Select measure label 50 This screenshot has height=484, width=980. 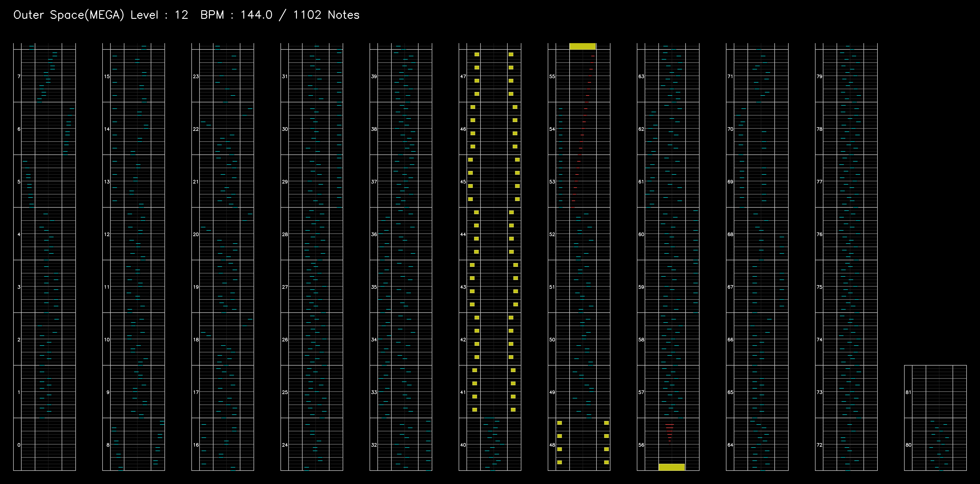(x=552, y=340)
